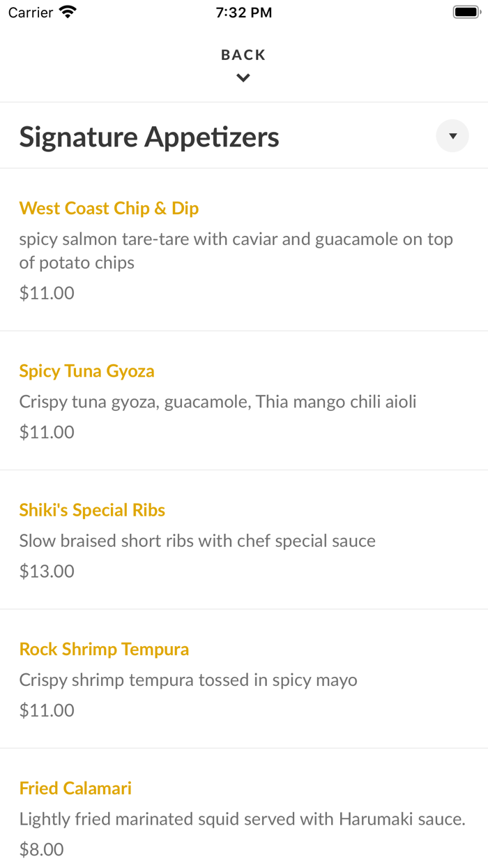The width and height of the screenshot is (488, 868).
Task: Tap the circular dropdown arrow beside Signature Appetizers
Action: 452,136
